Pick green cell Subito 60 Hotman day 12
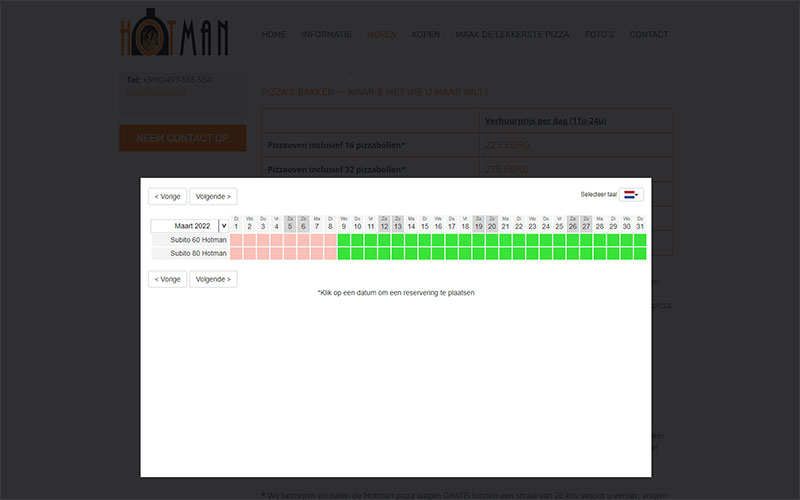 tap(384, 240)
